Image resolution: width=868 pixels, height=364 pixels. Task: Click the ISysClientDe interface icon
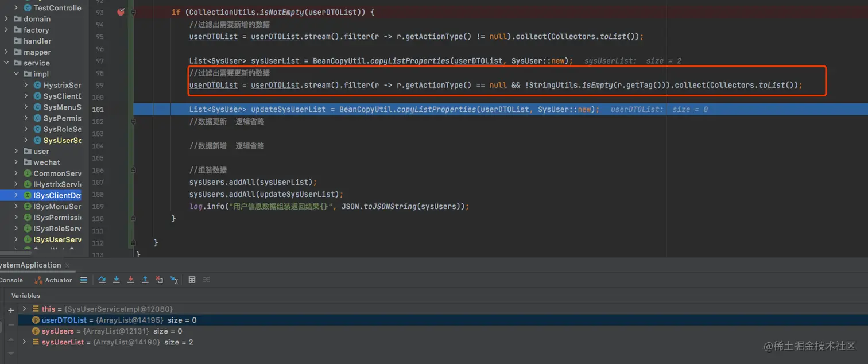point(28,196)
